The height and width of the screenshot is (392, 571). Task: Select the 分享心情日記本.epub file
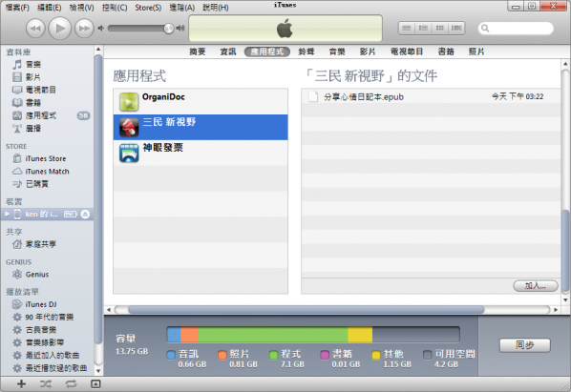(x=431, y=96)
